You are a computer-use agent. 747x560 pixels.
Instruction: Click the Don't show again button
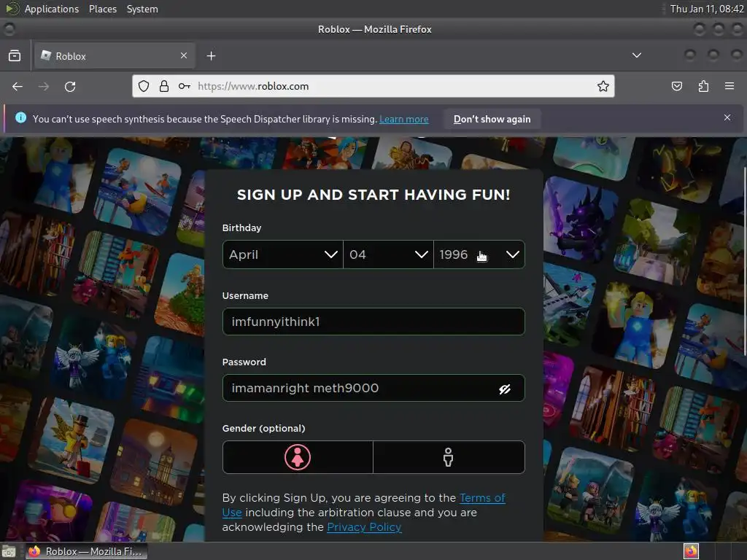tap(492, 119)
